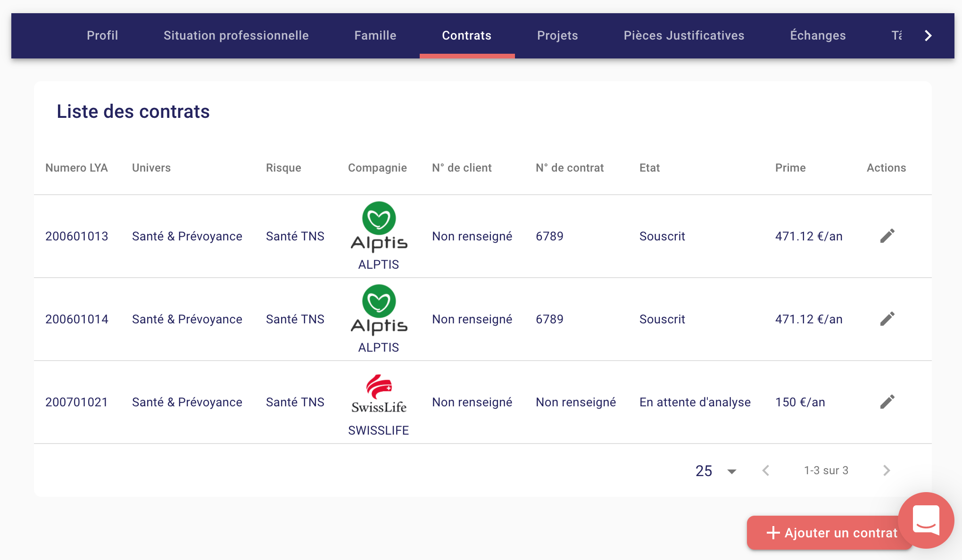Go to previous page of contracts
This screenshot has width=962, height=560.
click(x=766, y=470)
